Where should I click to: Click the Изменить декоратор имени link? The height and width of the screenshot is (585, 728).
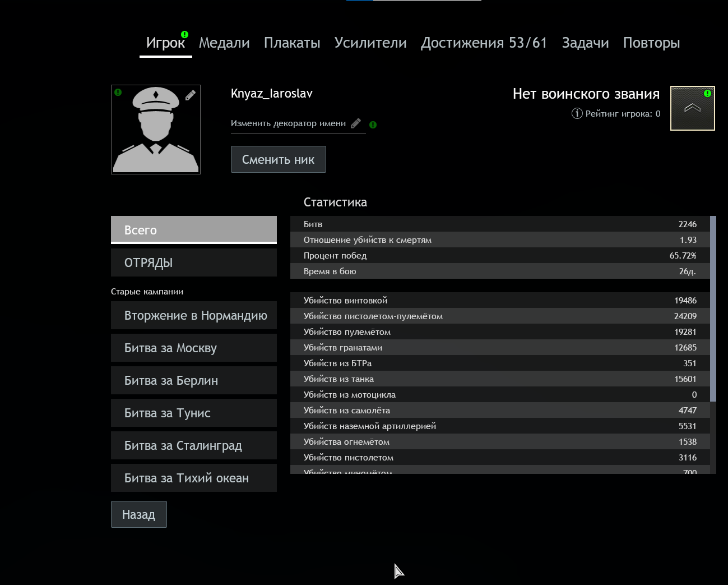tap(288, 123)
